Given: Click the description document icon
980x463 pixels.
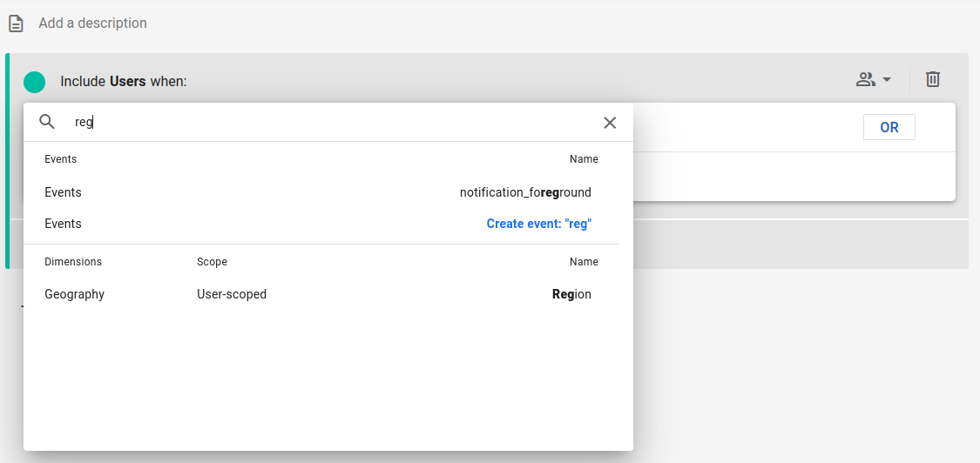Looking at the screenshot, I should click(16, 23).
